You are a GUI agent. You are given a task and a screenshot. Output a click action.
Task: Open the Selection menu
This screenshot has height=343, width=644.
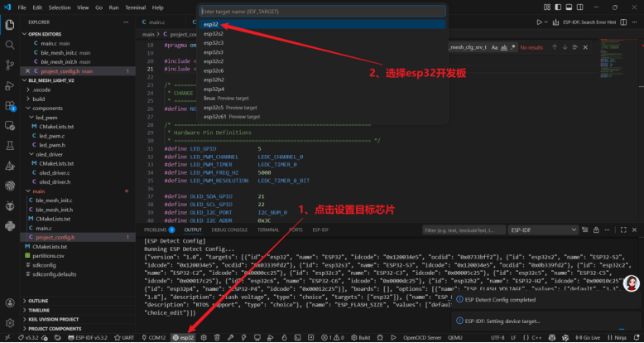pos(60,7)
